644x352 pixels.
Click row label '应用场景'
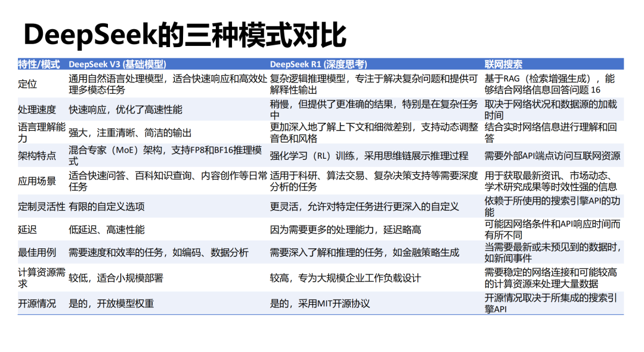(36, 181)
